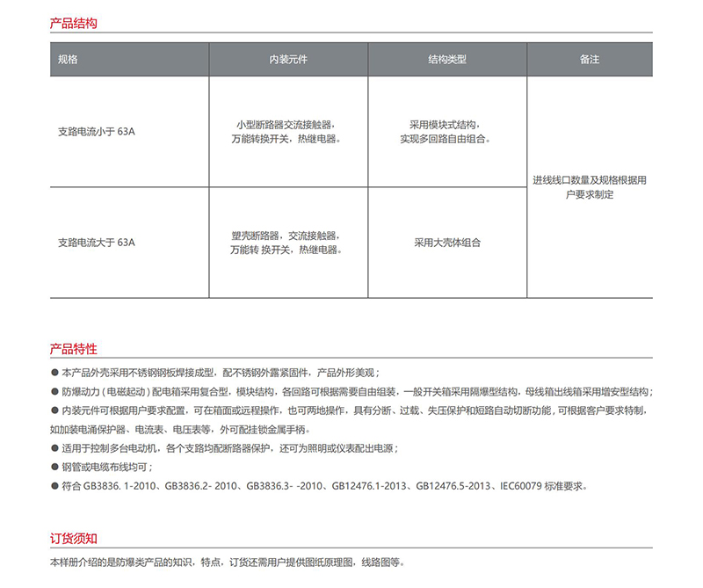
Task: Select the 采用模块式结构 table cell
Action: click(x=446, y=132)
